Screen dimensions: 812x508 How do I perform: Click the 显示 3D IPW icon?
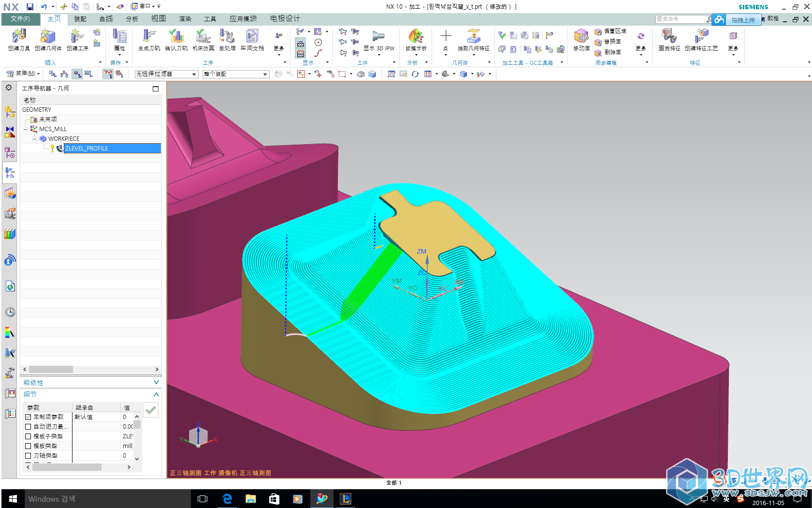[x=378, y=40]
